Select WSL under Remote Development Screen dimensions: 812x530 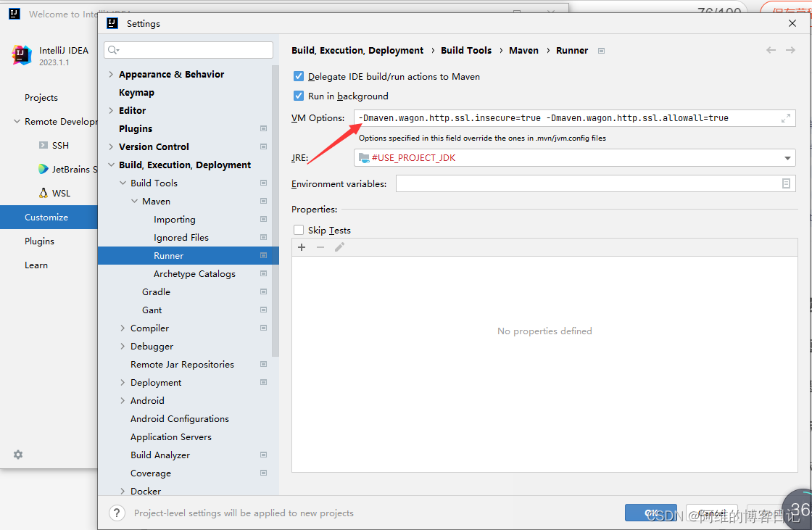(x=61, y=193)
